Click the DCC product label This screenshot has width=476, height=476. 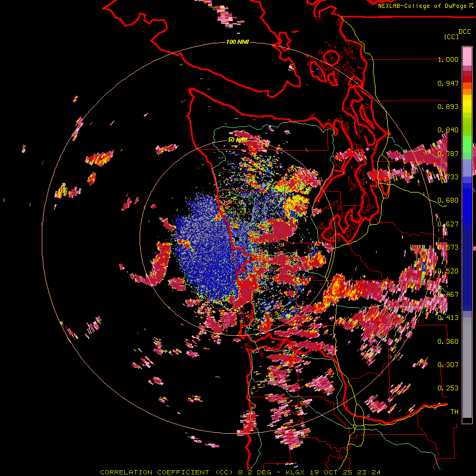(x=465, y=32)
